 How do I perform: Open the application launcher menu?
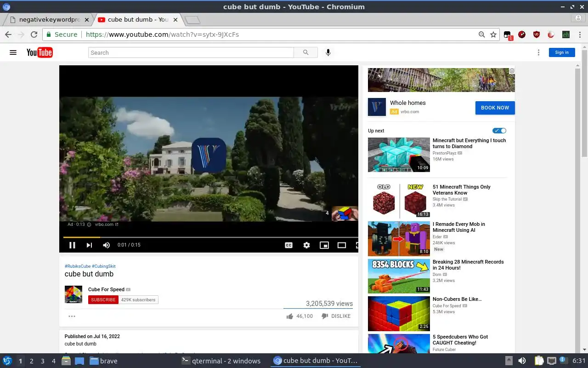coord(7,361)
